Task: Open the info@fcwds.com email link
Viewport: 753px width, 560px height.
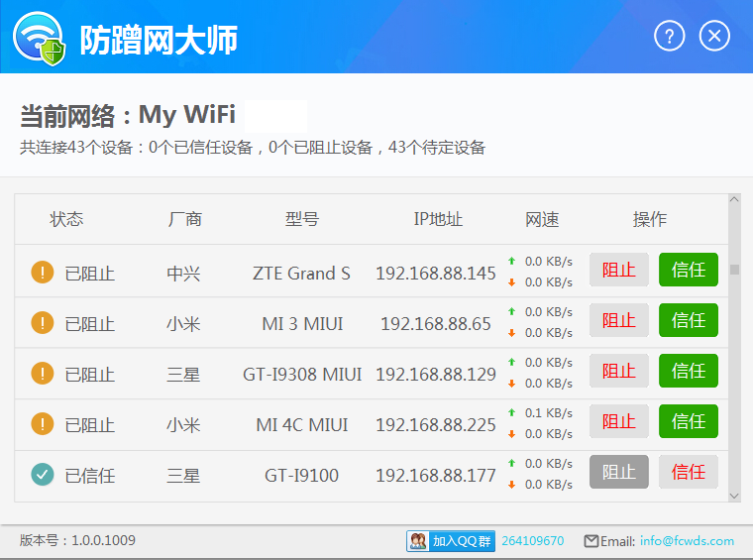Action: coord(687,541)
